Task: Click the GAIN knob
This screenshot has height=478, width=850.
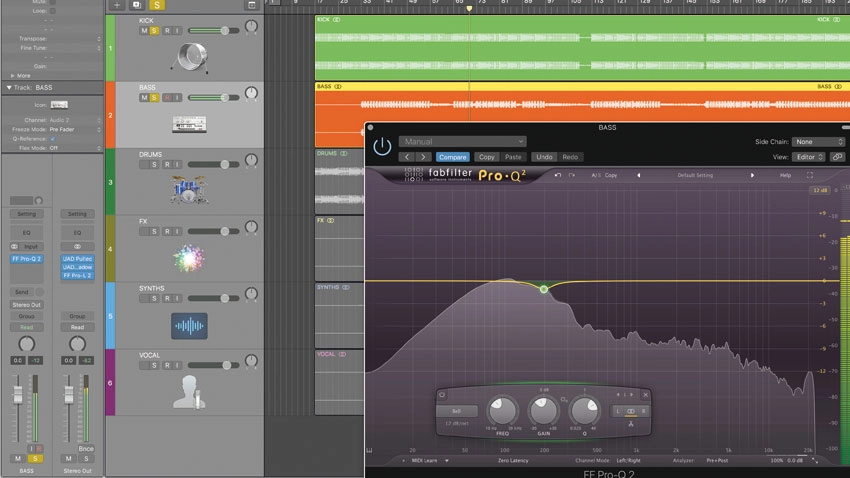Action: 544,411
